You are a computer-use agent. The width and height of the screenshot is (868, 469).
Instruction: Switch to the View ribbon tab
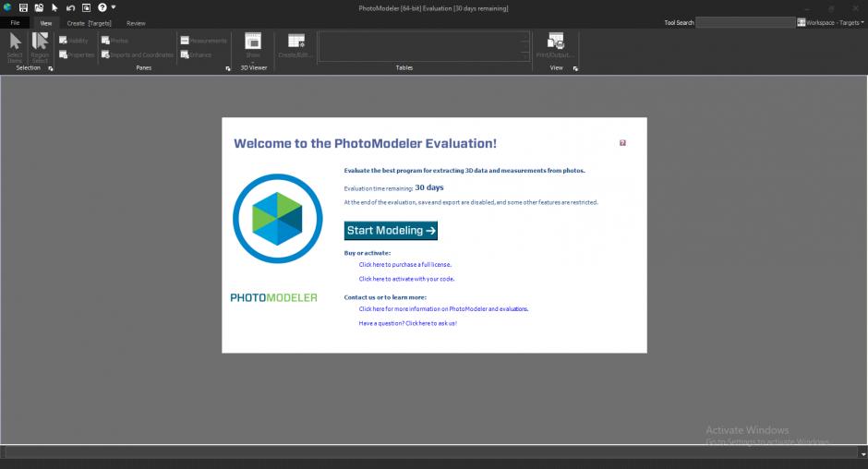coord(46,23)
